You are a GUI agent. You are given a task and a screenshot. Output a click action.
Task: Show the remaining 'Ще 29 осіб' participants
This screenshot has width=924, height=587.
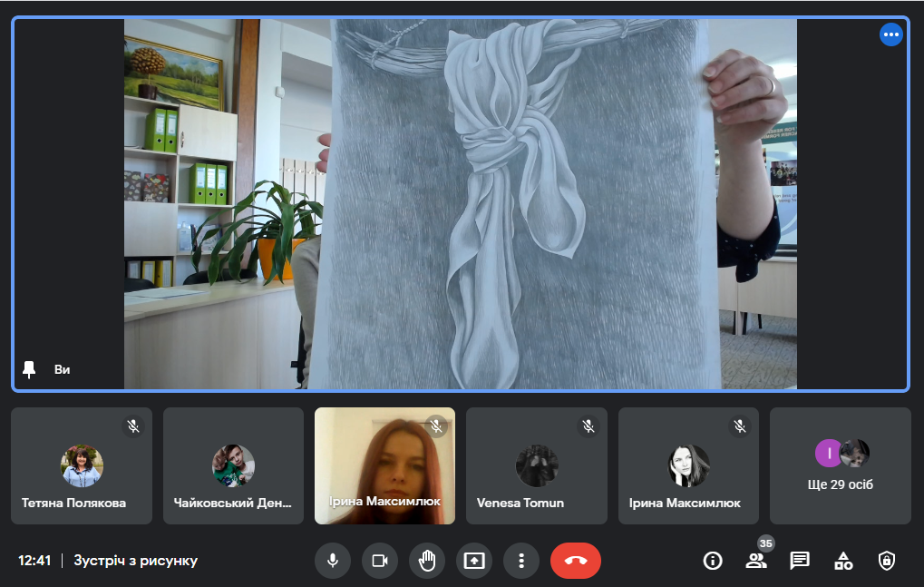(841, 465)
